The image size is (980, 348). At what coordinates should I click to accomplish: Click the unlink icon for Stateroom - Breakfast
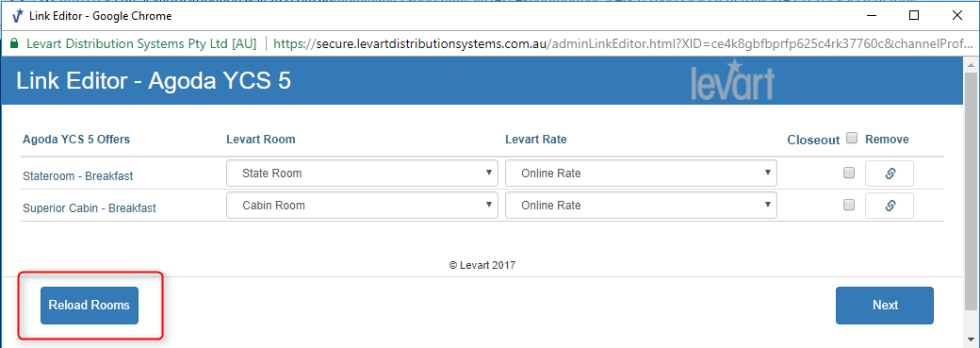[890, 174]
